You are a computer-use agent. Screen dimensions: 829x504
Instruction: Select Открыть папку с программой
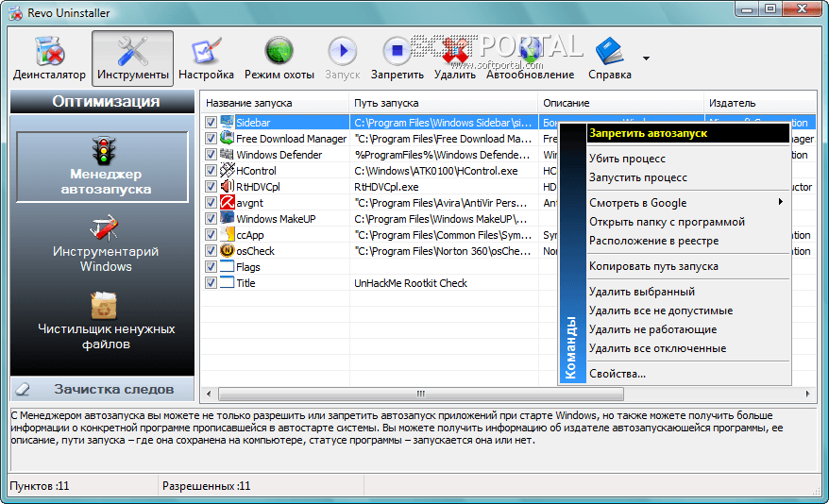(687, 222)
